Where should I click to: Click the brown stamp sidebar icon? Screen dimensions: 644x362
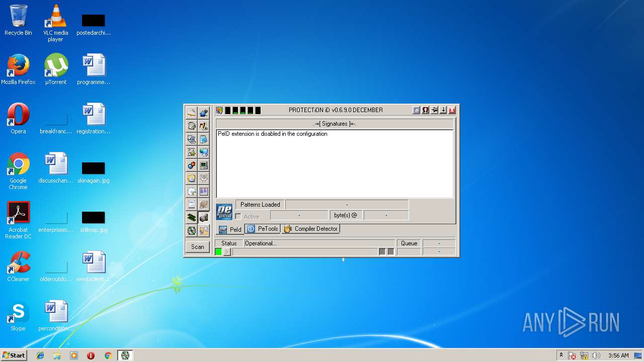203,204
